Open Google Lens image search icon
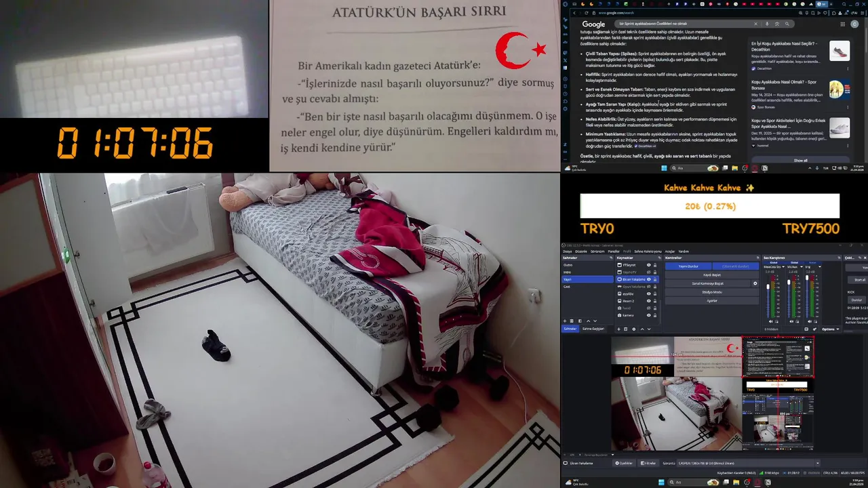The height and width of the screenshot is (488, 868). [x=777, y=24]
